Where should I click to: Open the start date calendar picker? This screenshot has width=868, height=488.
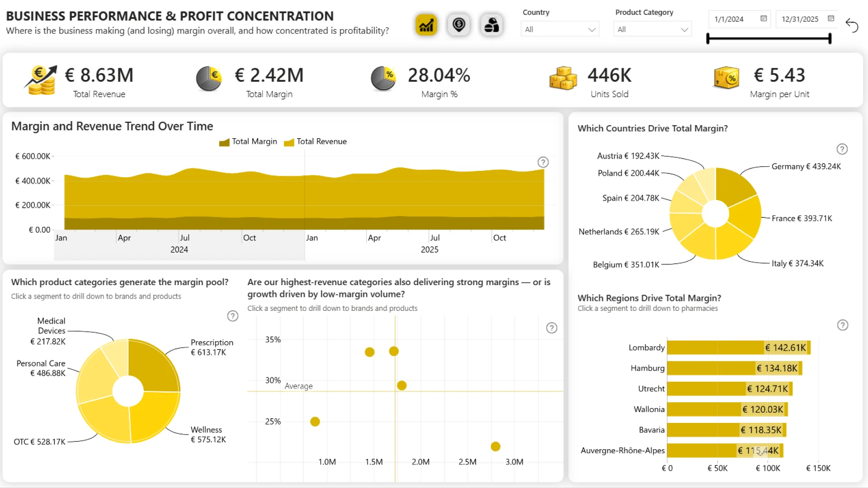(764, 19)
